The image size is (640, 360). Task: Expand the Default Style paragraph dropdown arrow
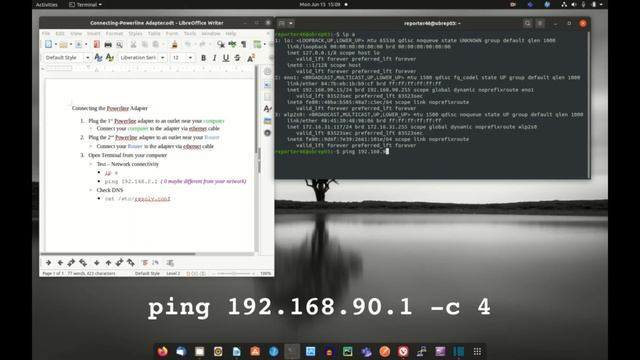pyautogui.click(x=87, y=58)
